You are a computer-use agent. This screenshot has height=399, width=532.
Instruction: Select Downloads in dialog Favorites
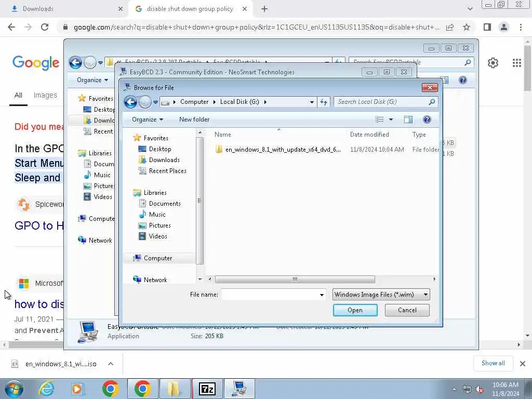(x=164, y=160)
